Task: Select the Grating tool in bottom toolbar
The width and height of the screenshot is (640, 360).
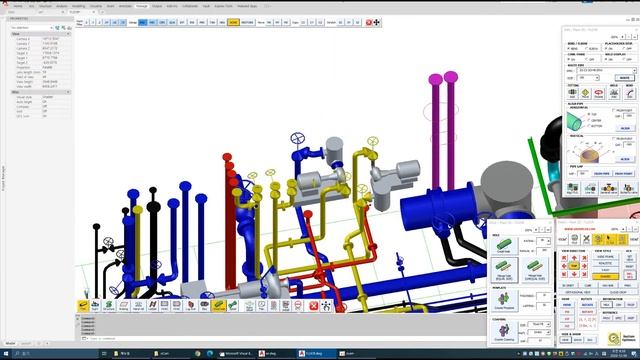Action: (x=123, y=305)
